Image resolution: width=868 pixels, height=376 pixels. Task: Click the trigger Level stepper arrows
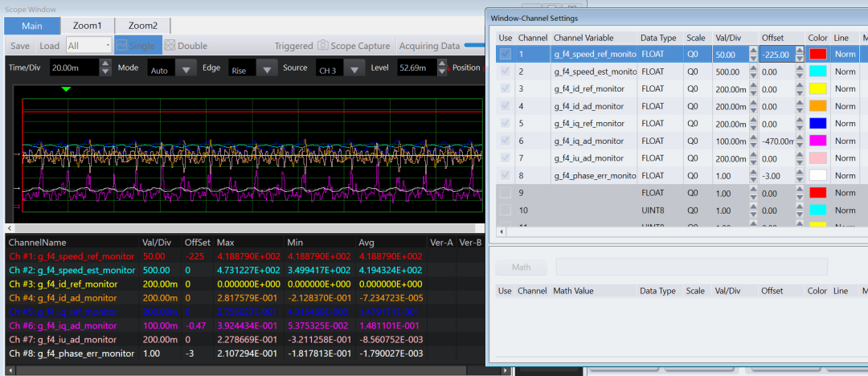444,68
